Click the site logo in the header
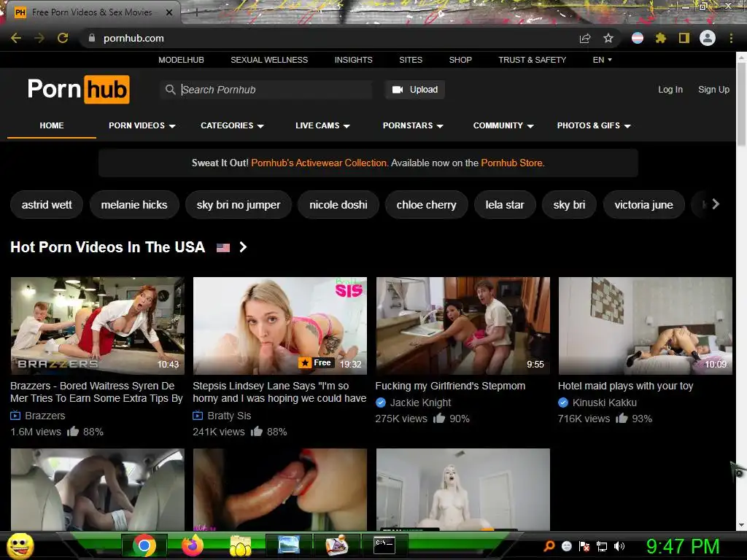Viewport: 747px width, 560px height. tap(79, 89)
